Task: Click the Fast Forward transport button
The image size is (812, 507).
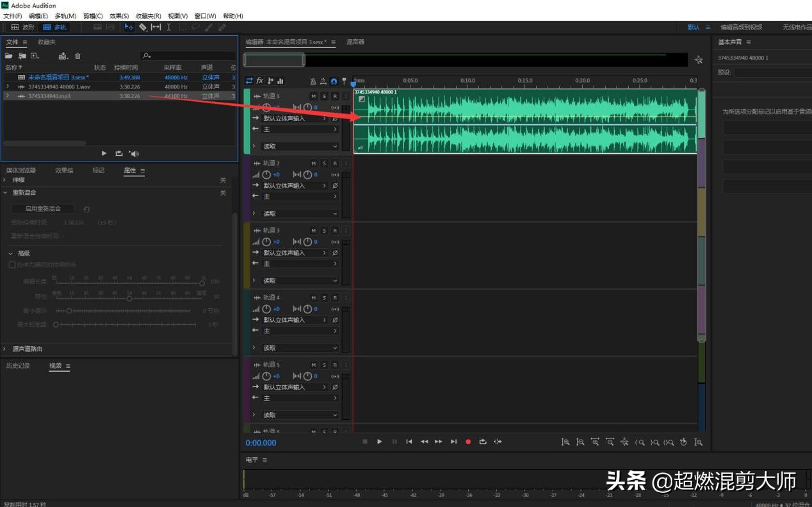Action: coord(439,442)
